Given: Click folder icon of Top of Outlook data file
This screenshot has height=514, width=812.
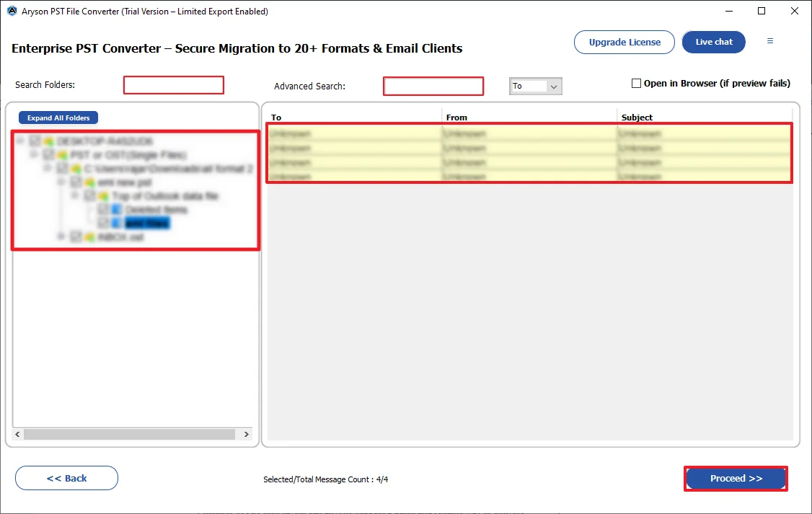Looking at the screenshot, I should (103, 195).
